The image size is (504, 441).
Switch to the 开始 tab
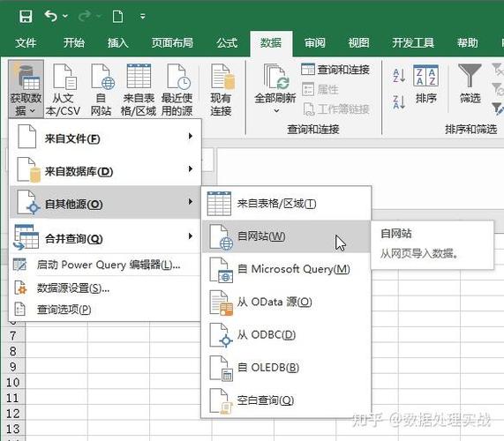click(x=73, y=42)
